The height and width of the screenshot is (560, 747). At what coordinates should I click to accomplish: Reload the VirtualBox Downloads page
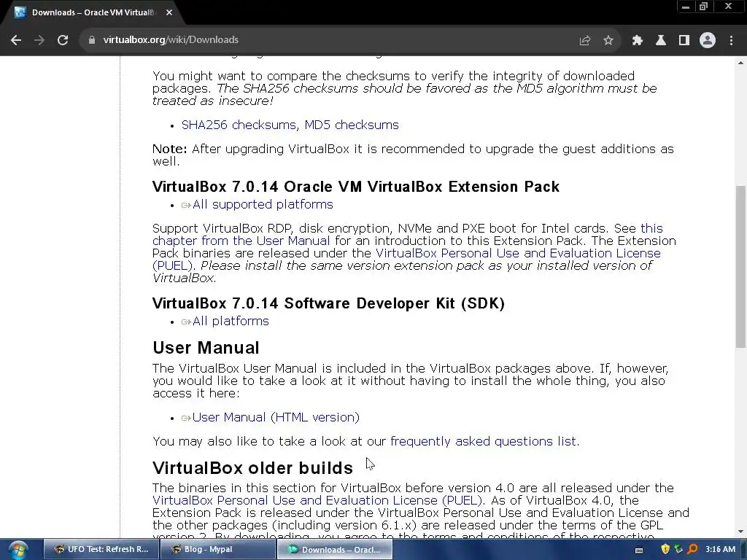[63, 40]
